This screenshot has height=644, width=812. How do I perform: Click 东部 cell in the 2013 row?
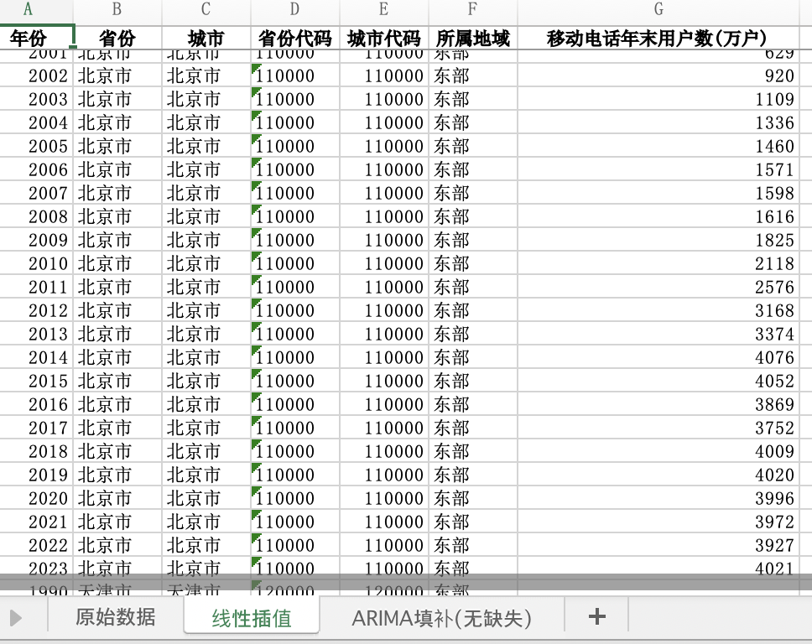[x=473, y=334]
